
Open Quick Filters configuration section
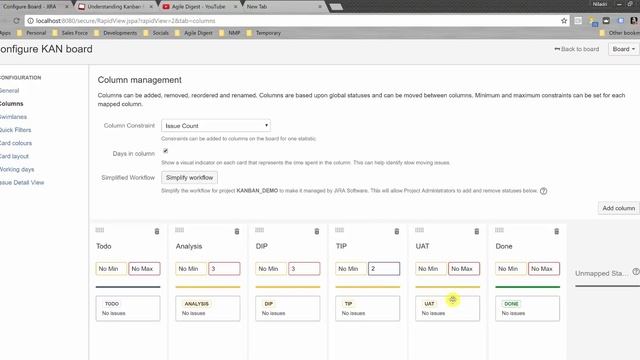[15, 130]
